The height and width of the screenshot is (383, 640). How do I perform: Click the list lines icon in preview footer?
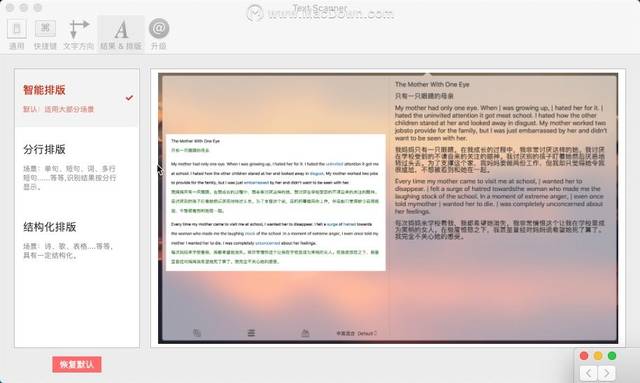pos(251,333)
